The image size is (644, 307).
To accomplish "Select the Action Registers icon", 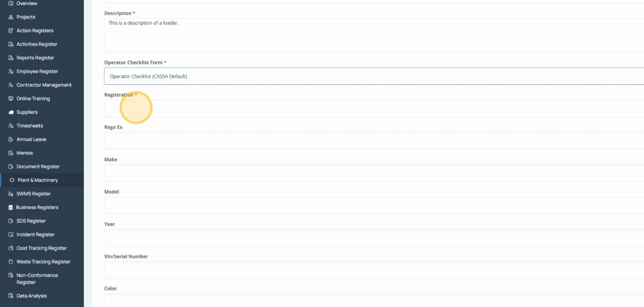I will [11, 31].
